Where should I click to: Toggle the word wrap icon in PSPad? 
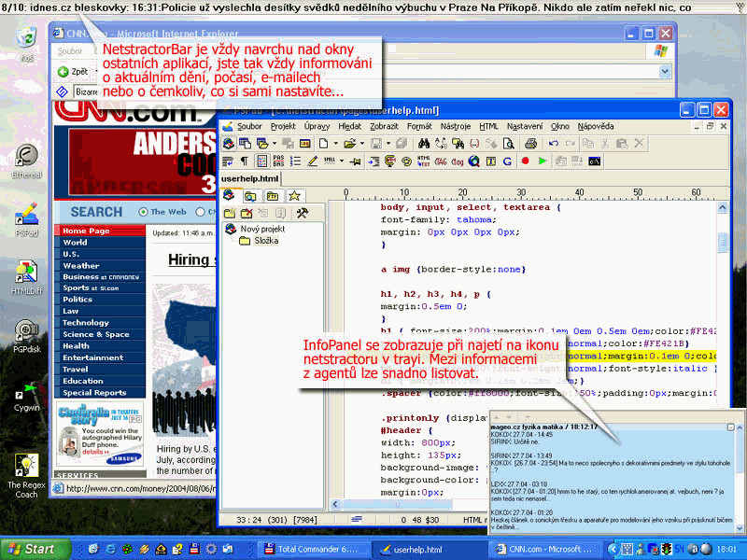(x=227, y=161)
